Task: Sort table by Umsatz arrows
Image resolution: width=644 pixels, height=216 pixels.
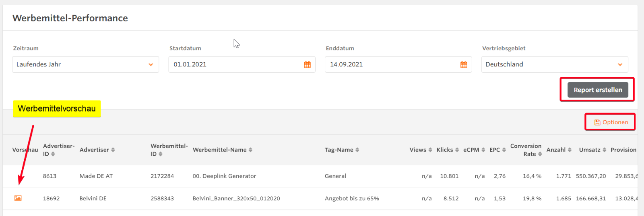Action: [604, 150]
